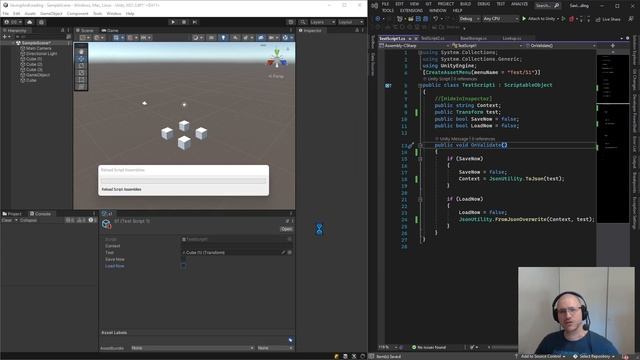Open Unity global search magnifier icon
The image size is (640, 360).
point(303,22)
